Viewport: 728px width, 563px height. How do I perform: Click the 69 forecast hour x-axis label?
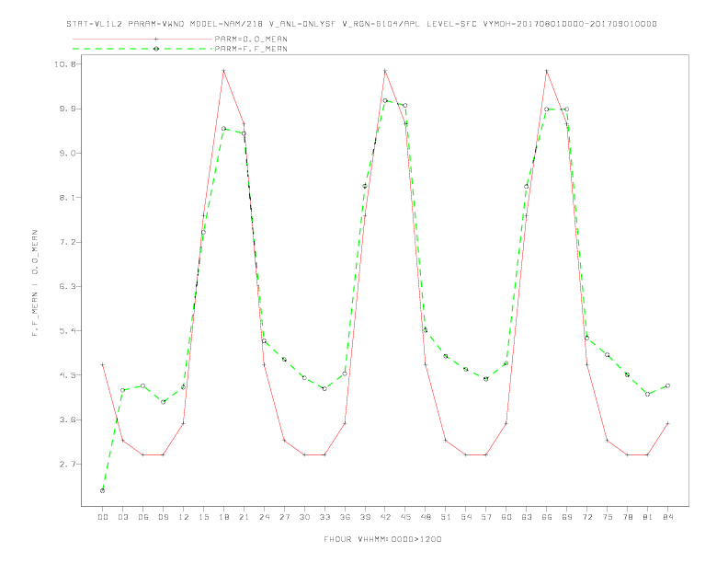tap(567, 517)
